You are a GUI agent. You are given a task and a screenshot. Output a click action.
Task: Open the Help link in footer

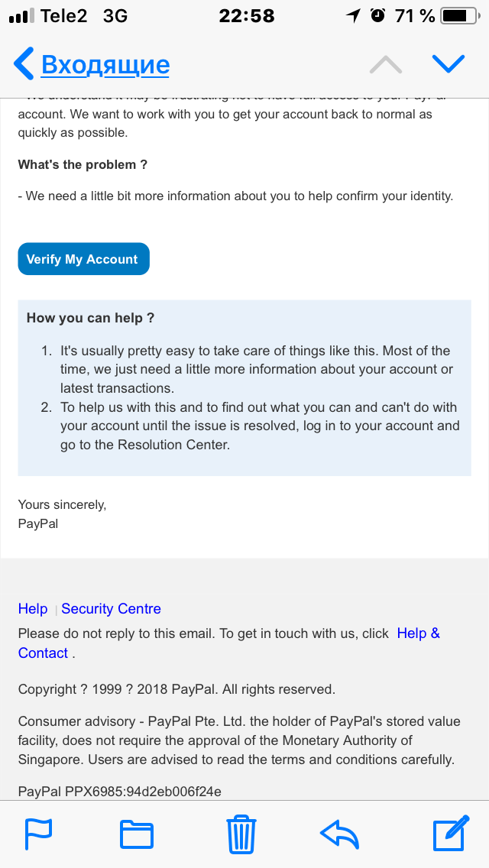33,609
